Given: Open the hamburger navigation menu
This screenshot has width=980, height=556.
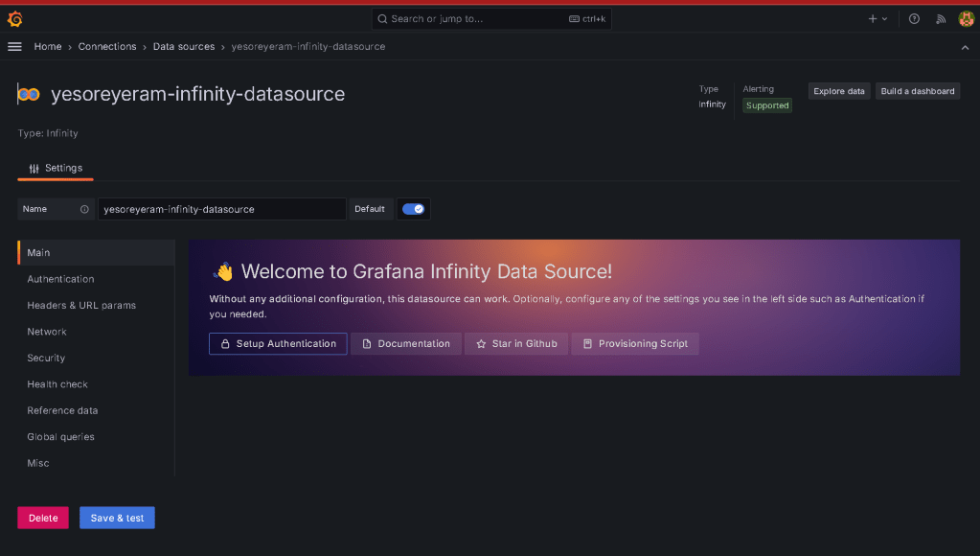Looking at the screenshot, I should coord(14,47).
